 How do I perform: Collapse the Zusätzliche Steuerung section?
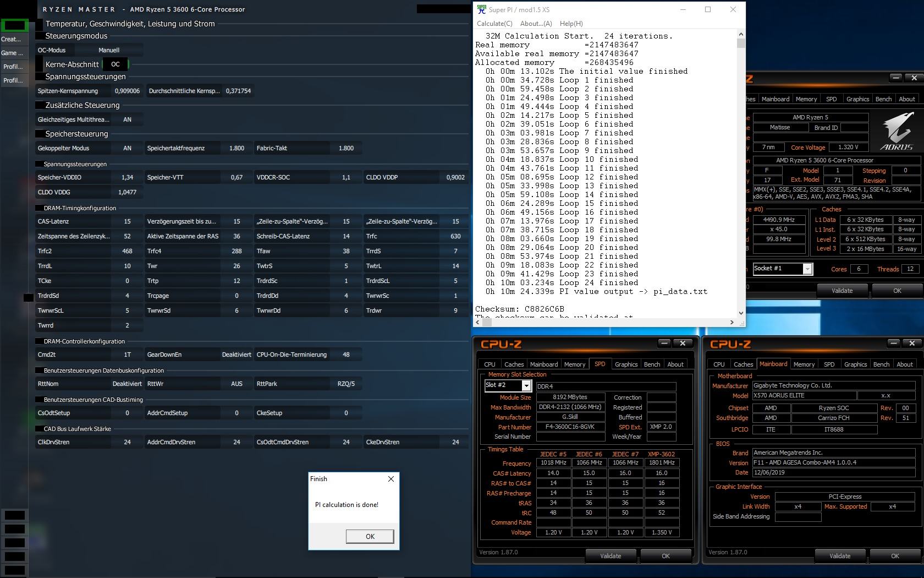pos(39,105)
